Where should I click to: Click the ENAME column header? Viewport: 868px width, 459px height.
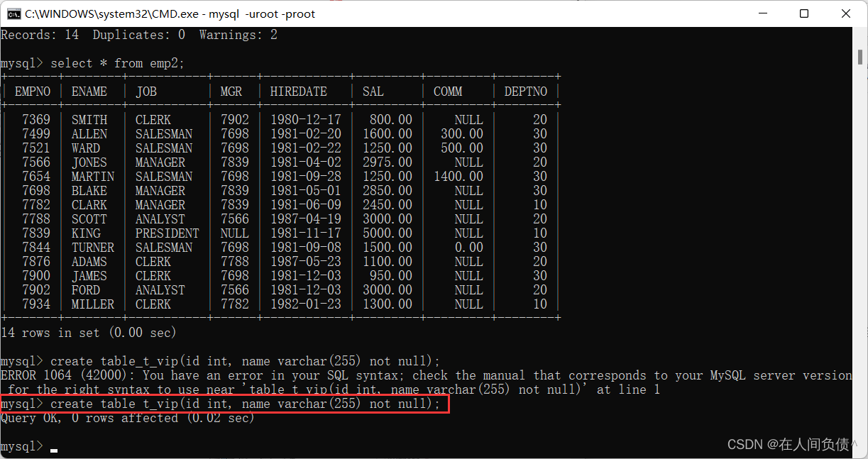[x=89, y=92]
